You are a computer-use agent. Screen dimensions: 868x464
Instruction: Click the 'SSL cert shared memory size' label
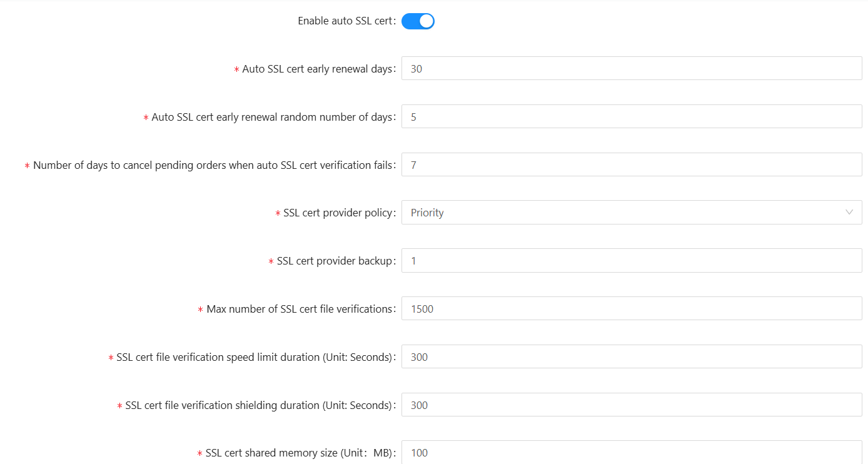[x=299, y=453]
